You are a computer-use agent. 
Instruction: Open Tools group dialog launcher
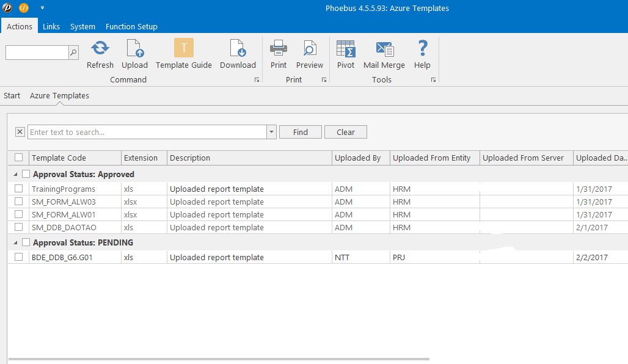433,79
